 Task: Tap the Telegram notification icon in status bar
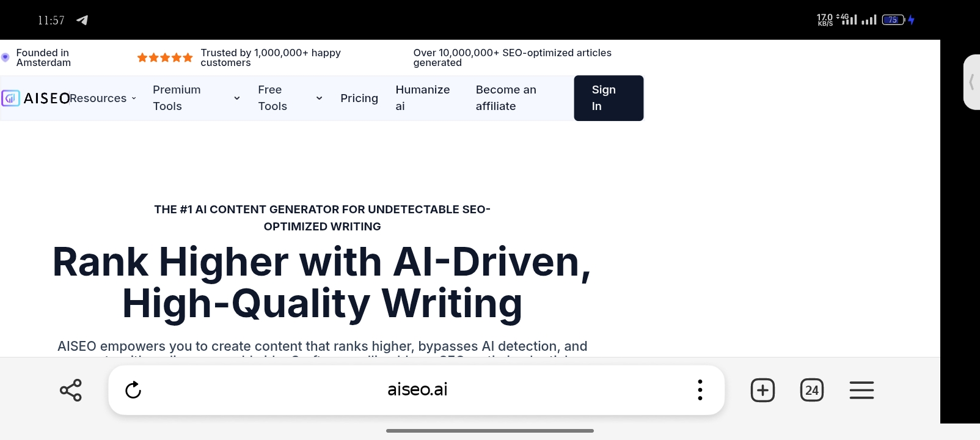coord(82,20)
